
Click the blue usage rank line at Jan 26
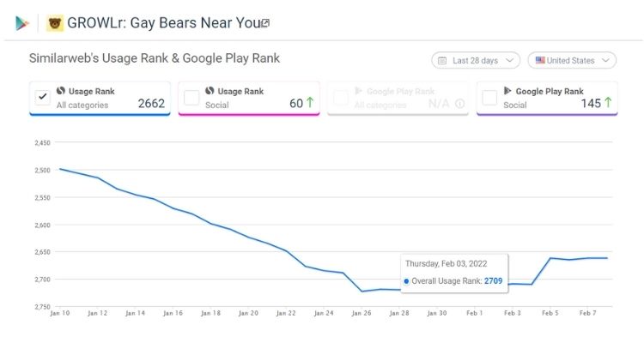(361, 292)
